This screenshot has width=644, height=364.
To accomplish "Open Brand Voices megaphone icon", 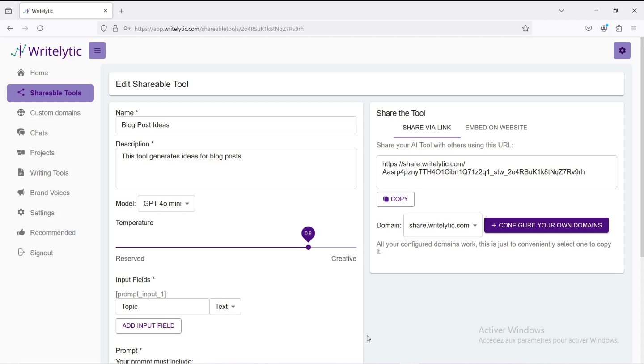I will [21, 193].
